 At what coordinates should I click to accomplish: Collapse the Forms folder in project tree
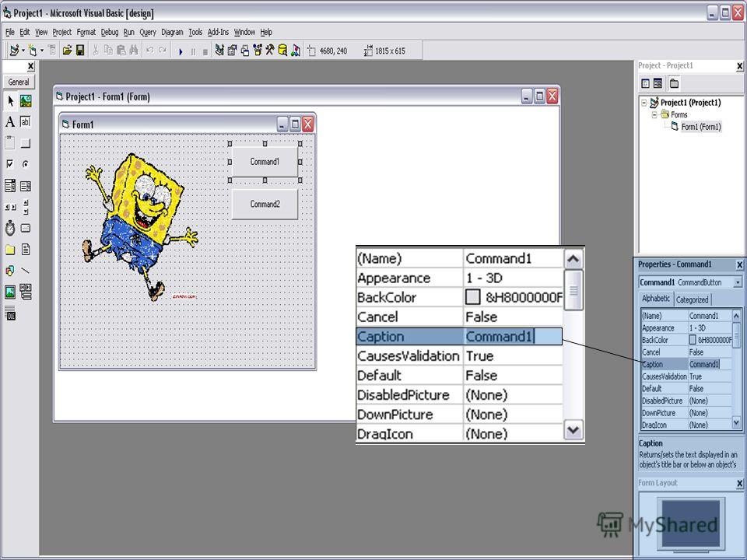point(654,115)
